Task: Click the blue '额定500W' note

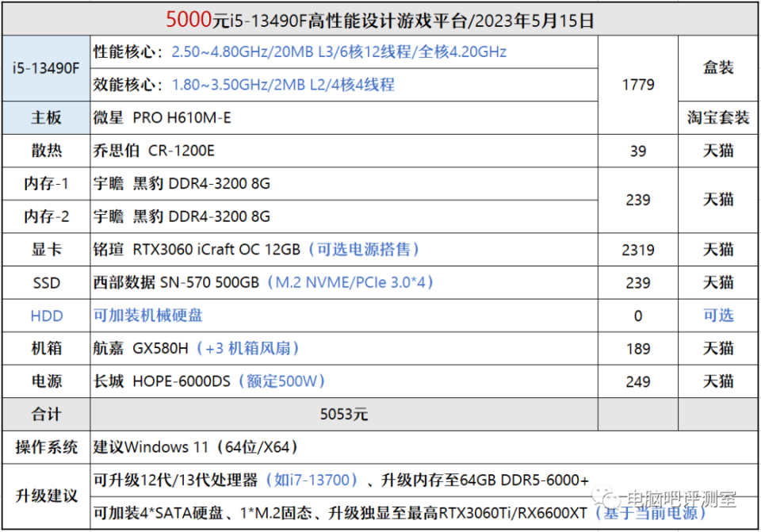Action: coord(281,381)
